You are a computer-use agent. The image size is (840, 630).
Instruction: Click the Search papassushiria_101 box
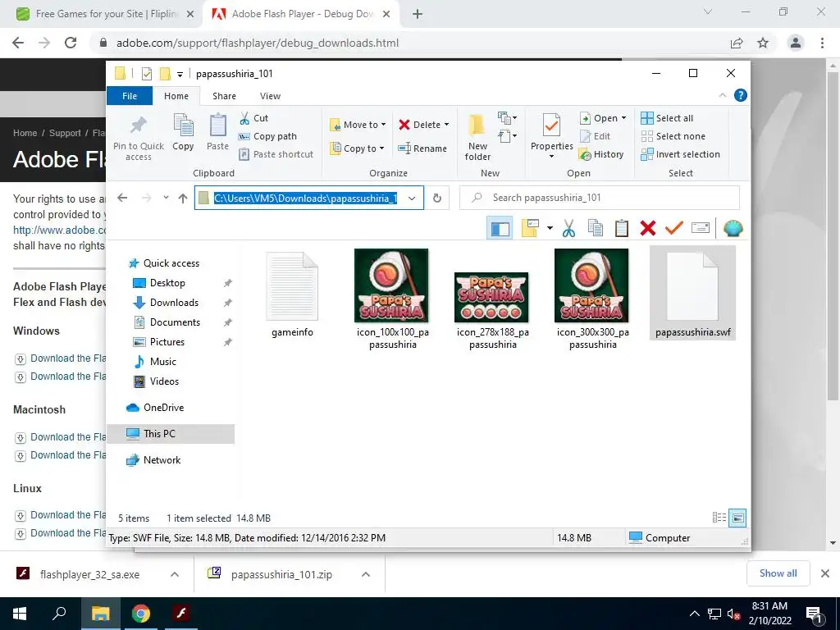click(600, 198)
